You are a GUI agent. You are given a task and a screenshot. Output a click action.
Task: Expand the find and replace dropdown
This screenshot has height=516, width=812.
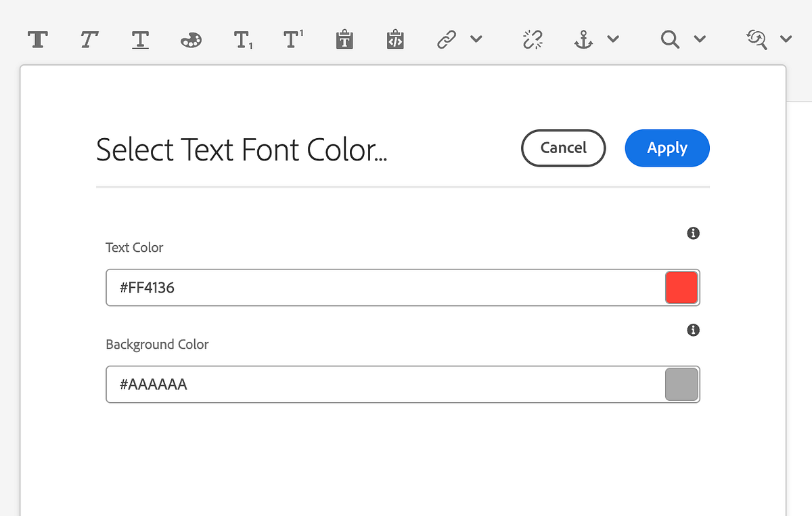point(786,39)
